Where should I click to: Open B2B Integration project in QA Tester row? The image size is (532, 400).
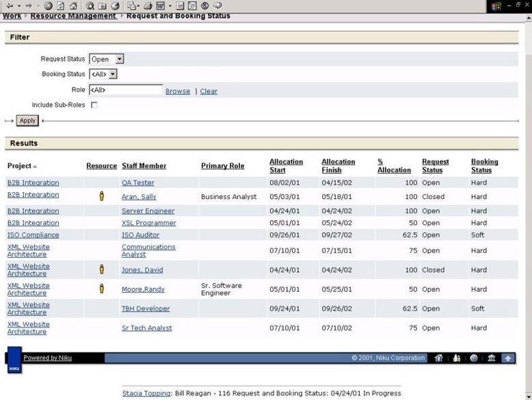point(34,183)
